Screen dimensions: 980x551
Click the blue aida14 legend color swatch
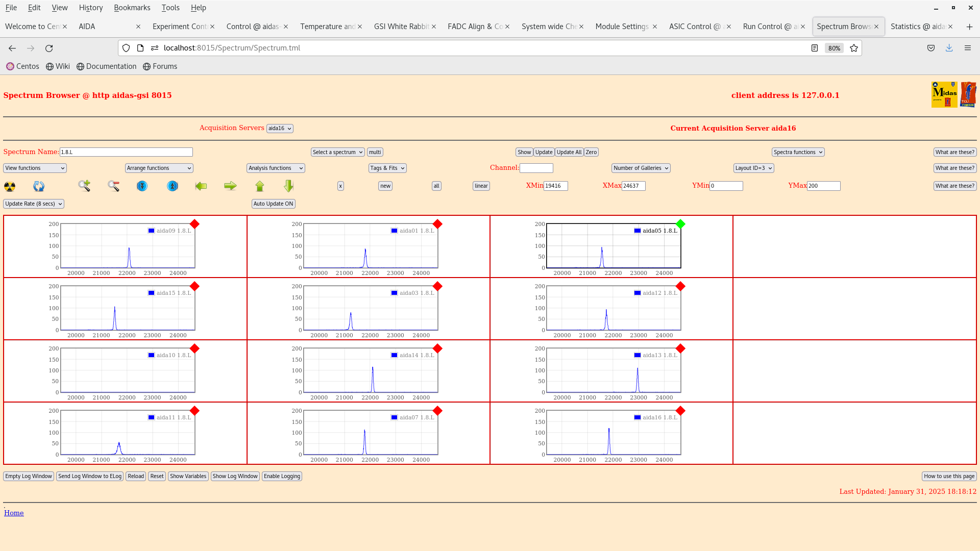(394, 355)
